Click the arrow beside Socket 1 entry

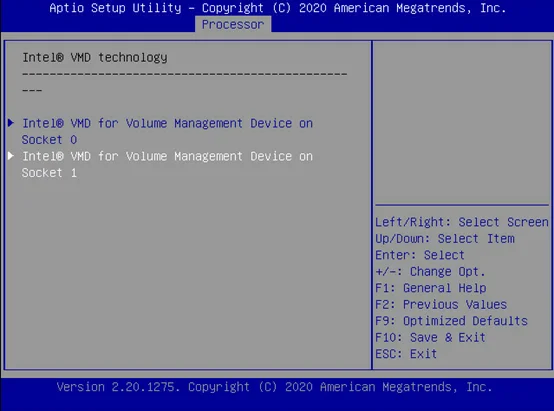tap(11, 156)
